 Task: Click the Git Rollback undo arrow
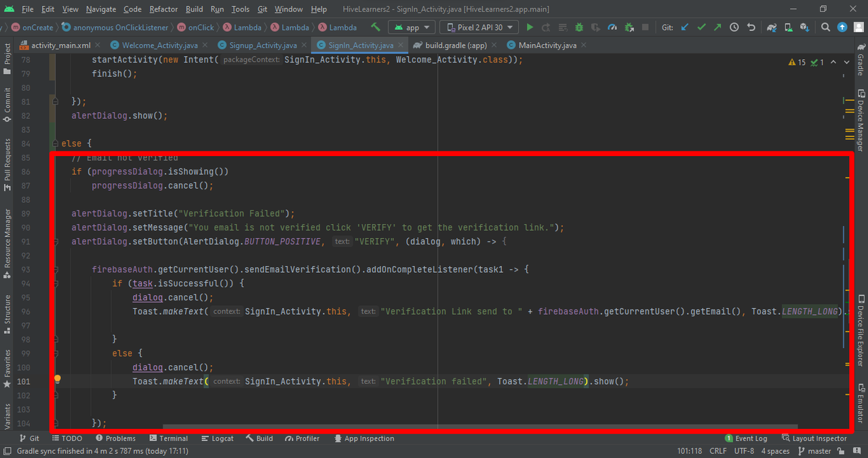click(751, 27)
